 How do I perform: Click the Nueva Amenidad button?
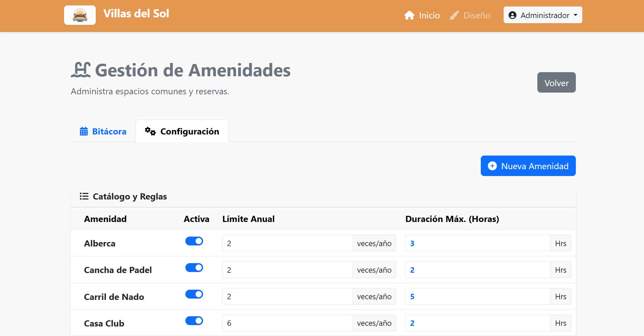(528, 166)
